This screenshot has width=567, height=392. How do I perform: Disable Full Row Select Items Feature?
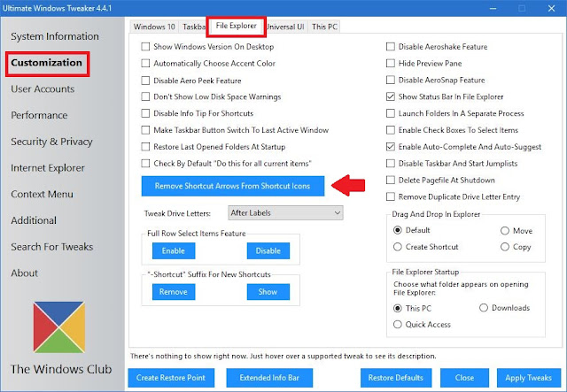point(268,250)
